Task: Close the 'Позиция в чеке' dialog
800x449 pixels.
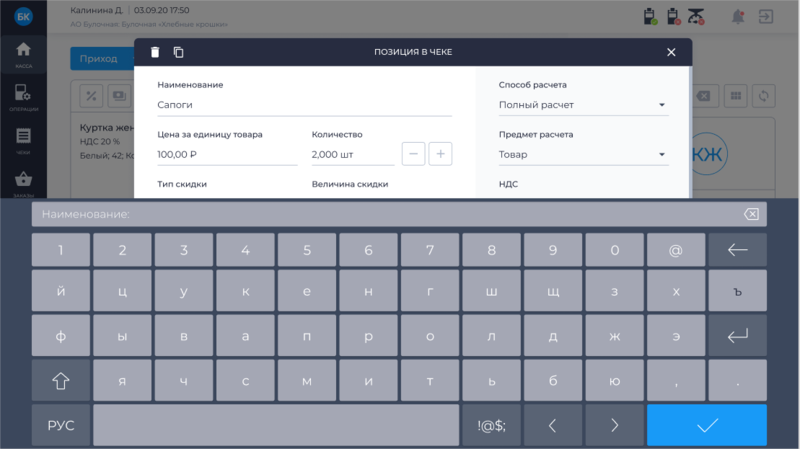Action: click(671, 52)
